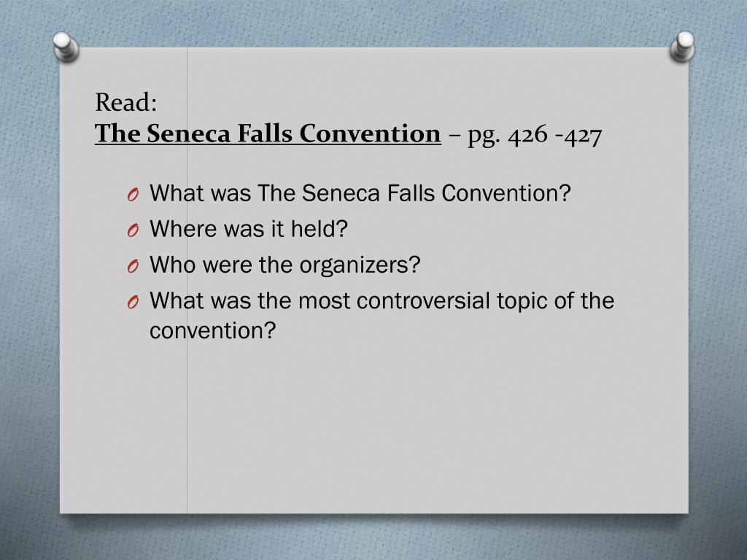Click the pushpin nearest the 'Read:' heading
This screenshot has height=560, width=747.
click(66, 47)
